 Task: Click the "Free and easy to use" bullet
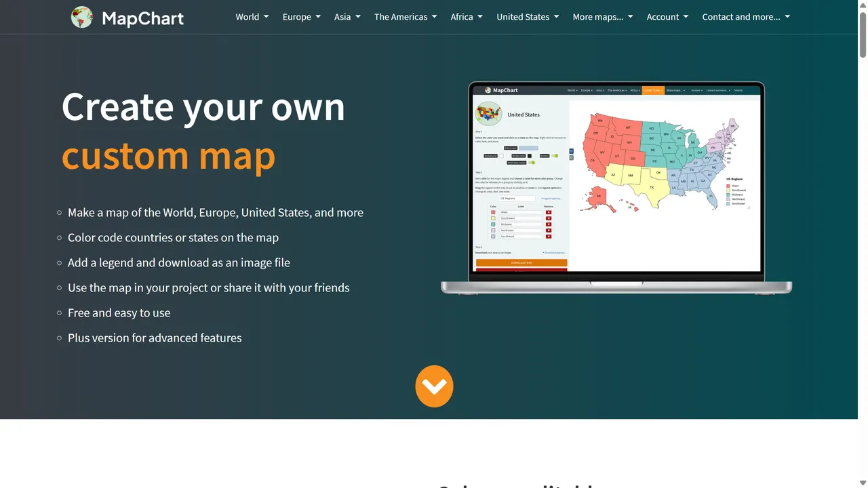point(119,313)
